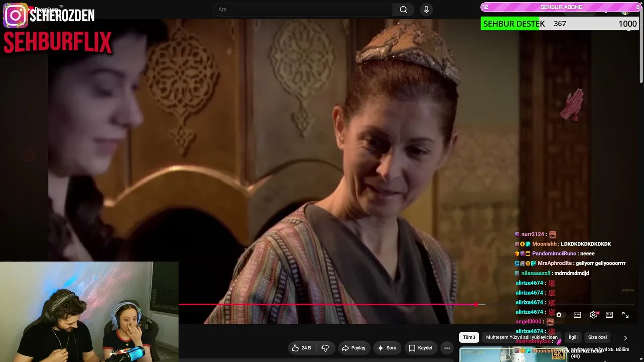Image resolution: width=644 pixels, height=362 pixels.
Task: Dislike the video with thumbs-down icon
Action: pos(325,348)
